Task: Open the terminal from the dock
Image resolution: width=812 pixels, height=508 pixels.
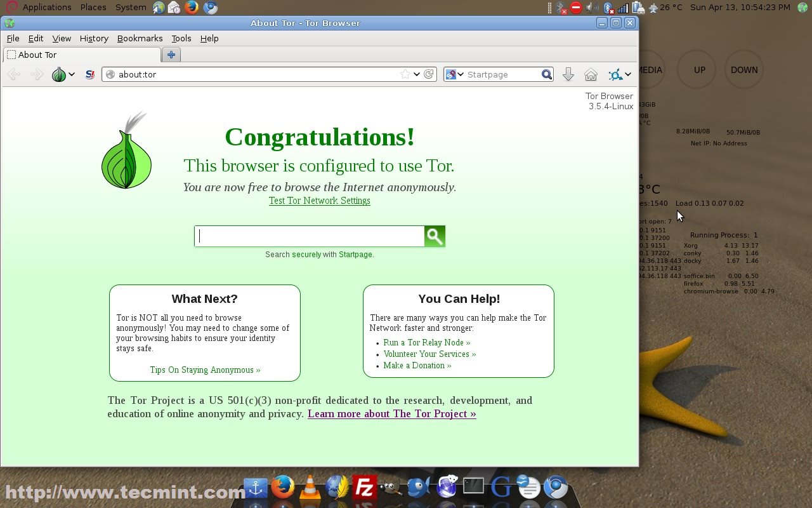Action: click(473, 486)
